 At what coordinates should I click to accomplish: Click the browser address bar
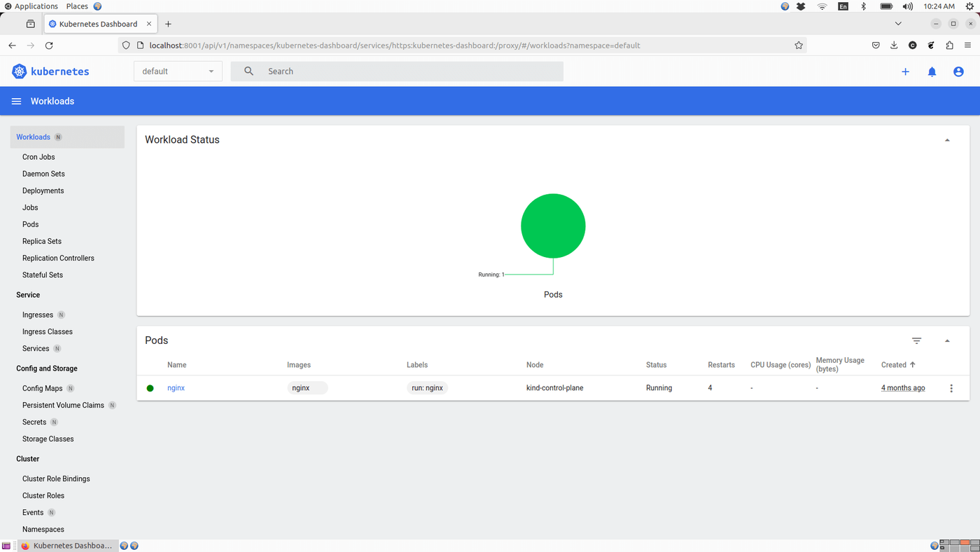(462, 46)
